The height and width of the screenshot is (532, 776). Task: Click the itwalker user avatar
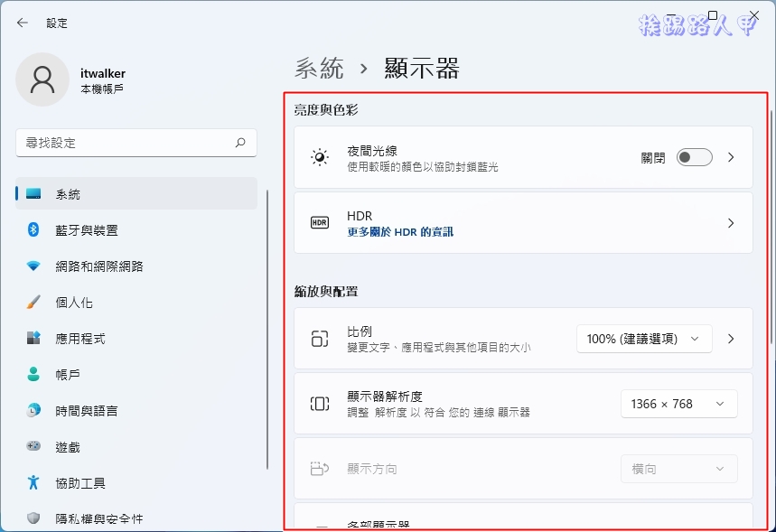click(x=42, y=79)
